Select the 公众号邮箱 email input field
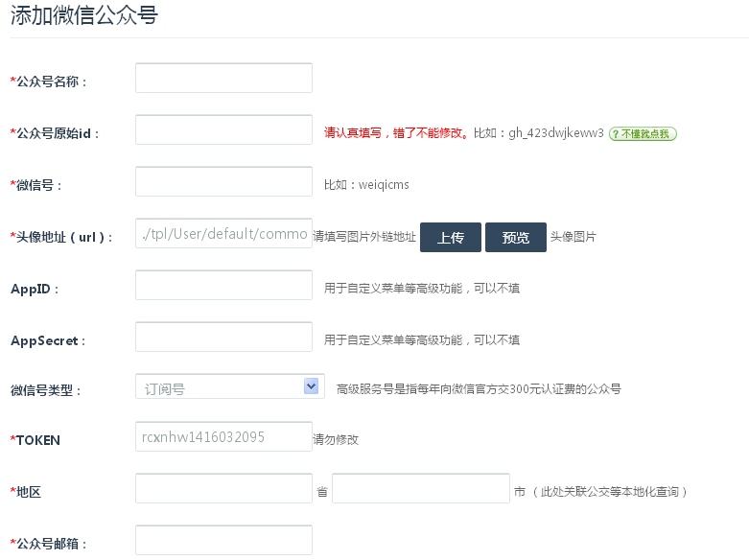Image resolution: width=749 pixels, height=560 pixels. point(223,540)
